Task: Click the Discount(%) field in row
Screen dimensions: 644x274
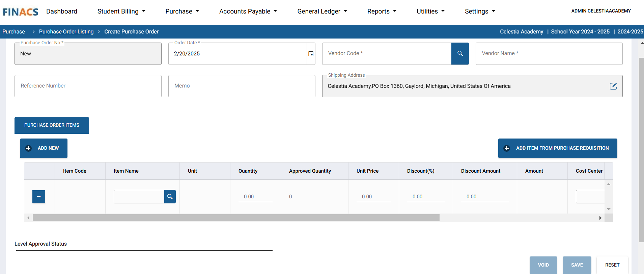Action: 426,197
